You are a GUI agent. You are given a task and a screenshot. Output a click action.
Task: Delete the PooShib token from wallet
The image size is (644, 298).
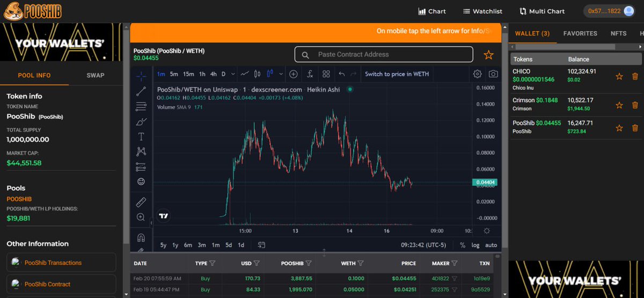coord(635,128)
